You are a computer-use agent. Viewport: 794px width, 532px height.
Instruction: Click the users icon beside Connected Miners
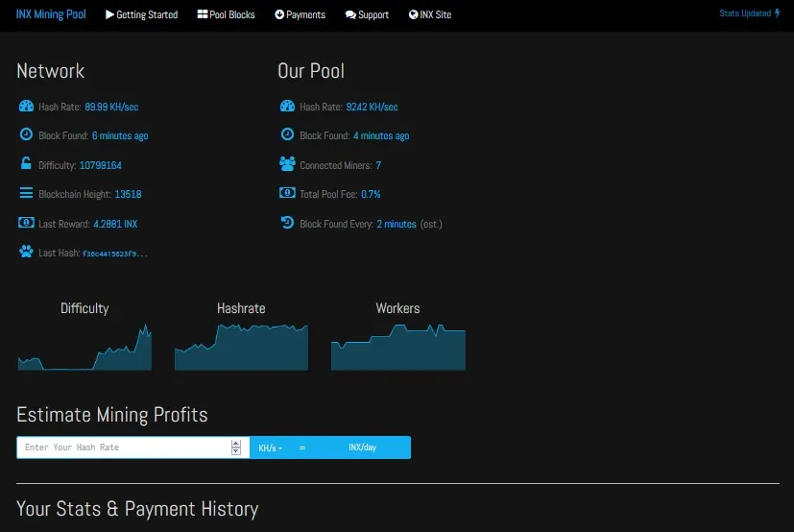[x=287, y=163]
